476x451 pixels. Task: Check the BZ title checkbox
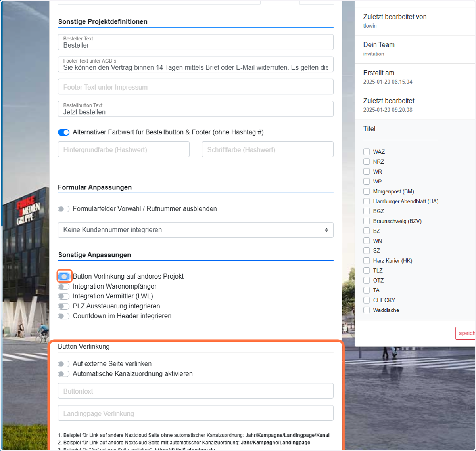pyautogui.click(x=367, y=231)
